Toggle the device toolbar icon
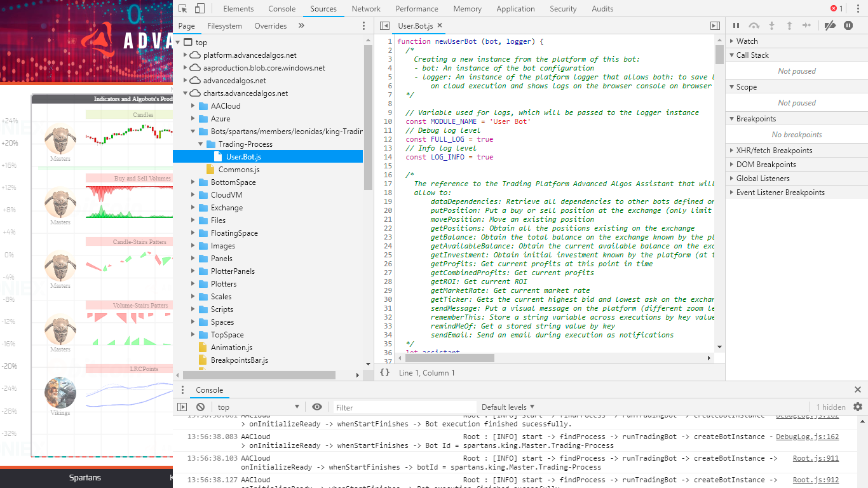Image resolution: width=868 pixels, height=488 pixels. point(200,9)
